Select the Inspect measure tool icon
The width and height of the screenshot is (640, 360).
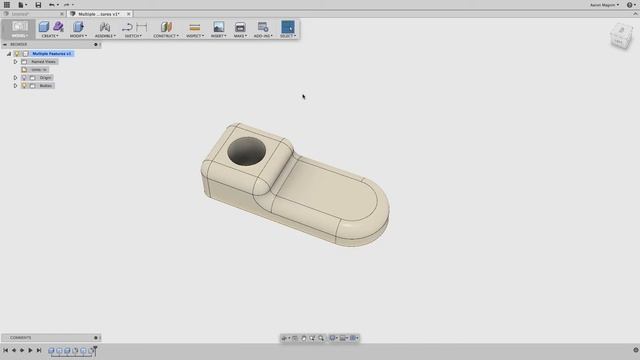(x=195, y=27)
